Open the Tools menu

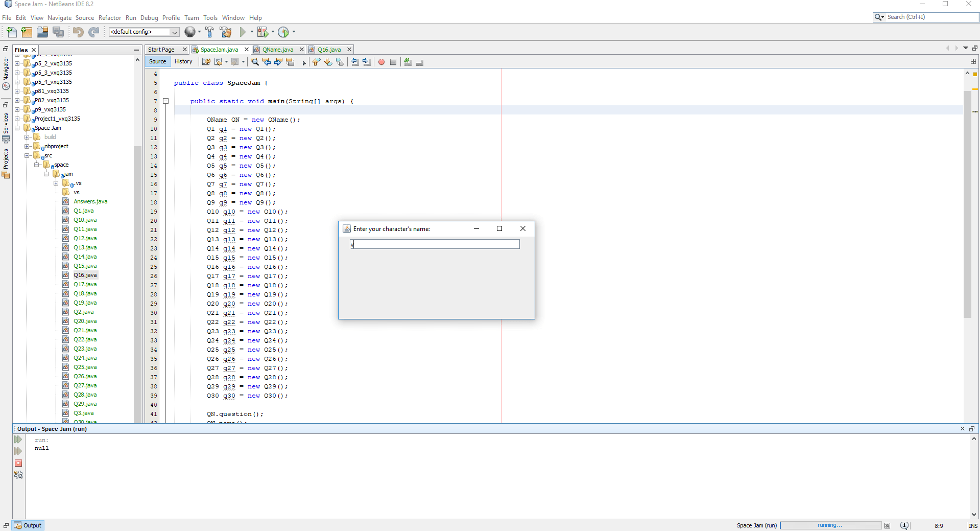pos(210,18)
